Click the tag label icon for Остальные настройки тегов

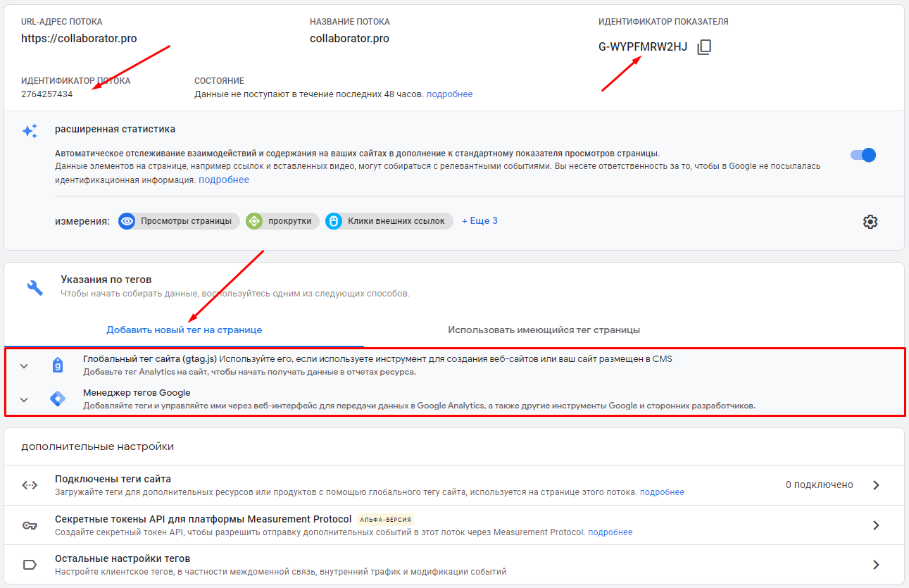pyautogui.click(x=30, y=565)
